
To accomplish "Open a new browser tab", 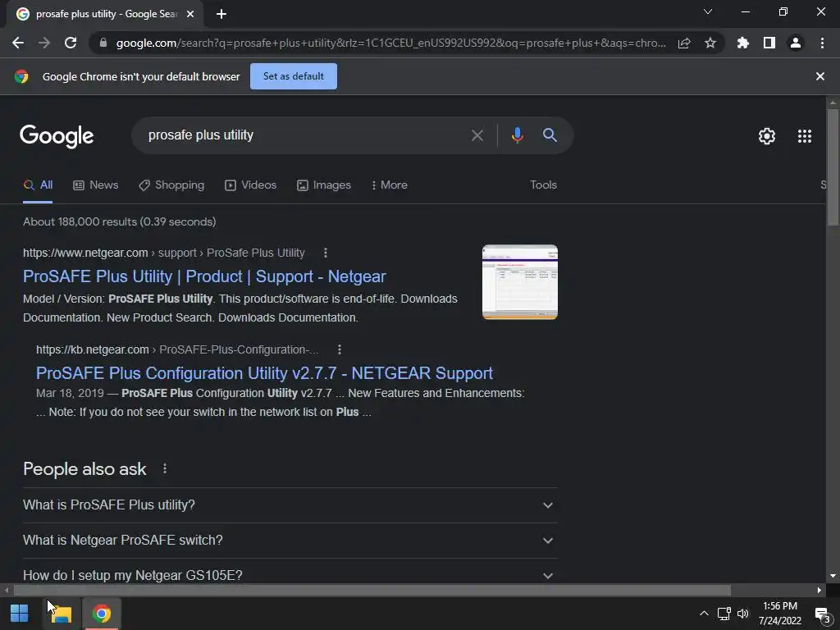I will 221,14.
